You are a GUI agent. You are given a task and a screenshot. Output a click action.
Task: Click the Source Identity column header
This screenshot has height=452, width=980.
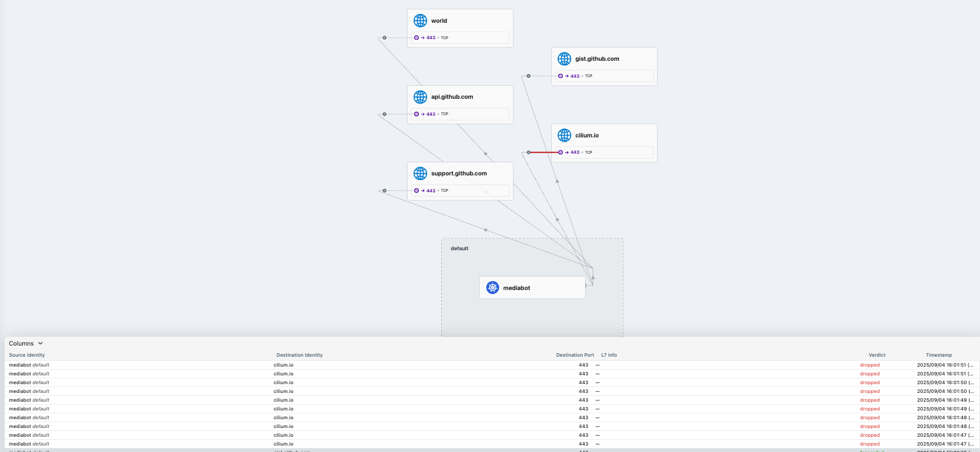[27, 355]
